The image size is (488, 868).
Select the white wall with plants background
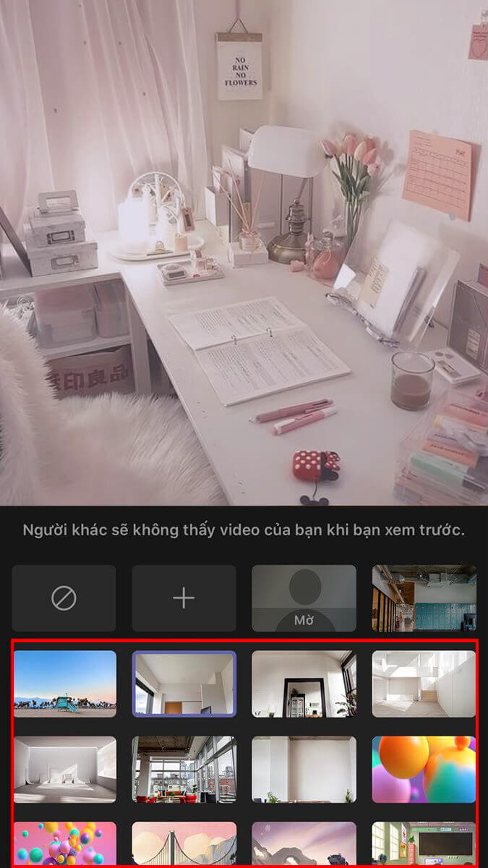point(304,769)
